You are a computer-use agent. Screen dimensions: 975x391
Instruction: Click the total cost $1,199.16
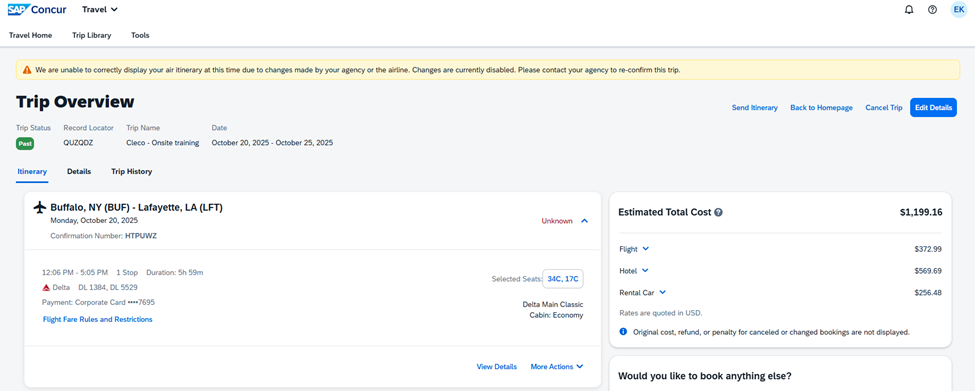click(921, 212)
